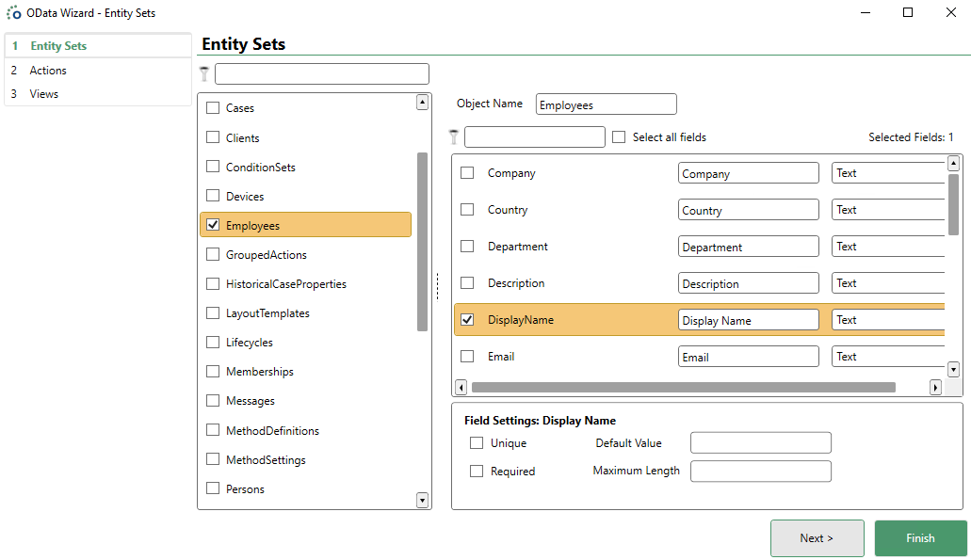
Task: Click the Default Value input box
Action: tap(761, 443)
